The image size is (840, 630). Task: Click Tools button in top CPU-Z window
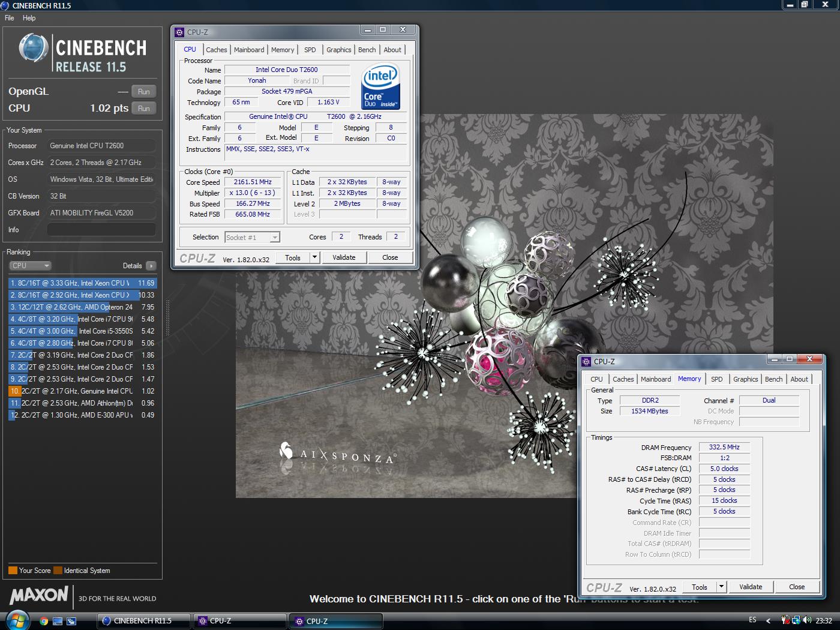click(x=293, y=257)
